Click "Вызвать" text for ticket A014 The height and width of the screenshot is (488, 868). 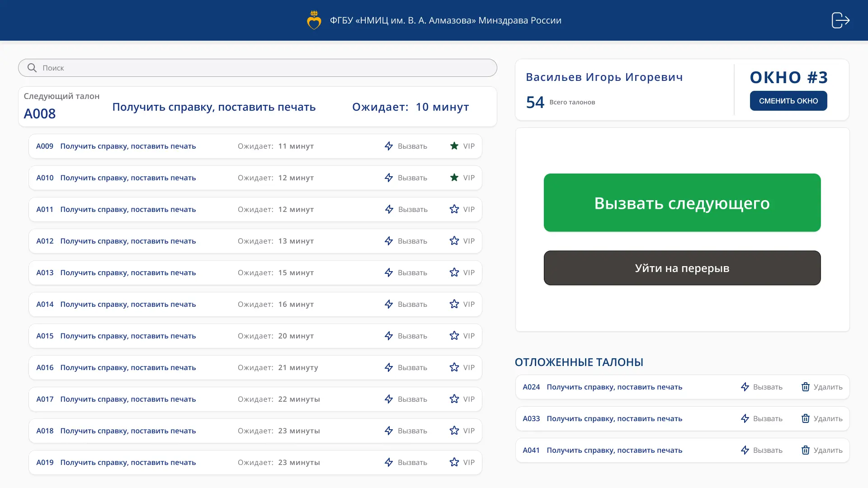(x=412, y=305)
